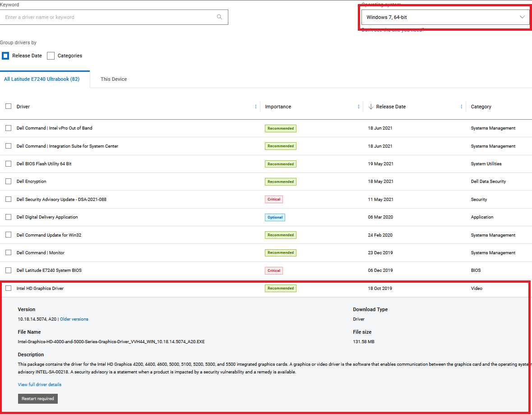Click the Release Date sort arrow icon
The image size is (532, 415).
click(x=371, y=107)
